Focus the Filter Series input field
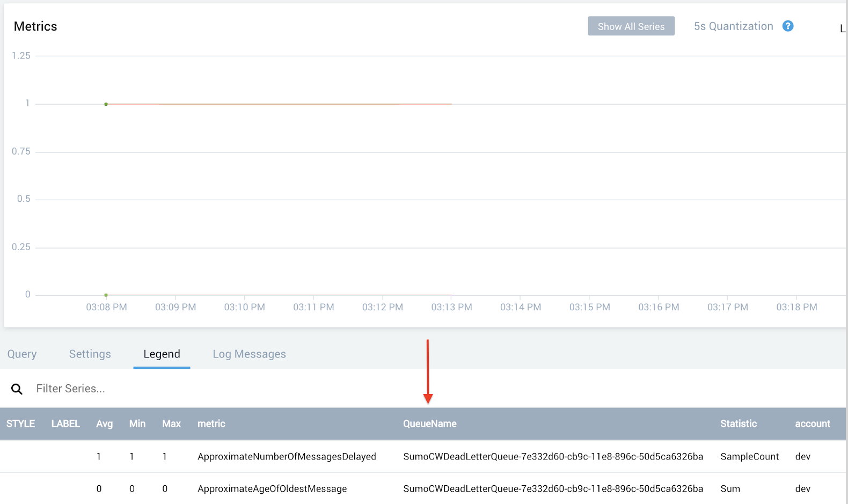The height and width of the screenshot is (504, 848). (215, 389)
